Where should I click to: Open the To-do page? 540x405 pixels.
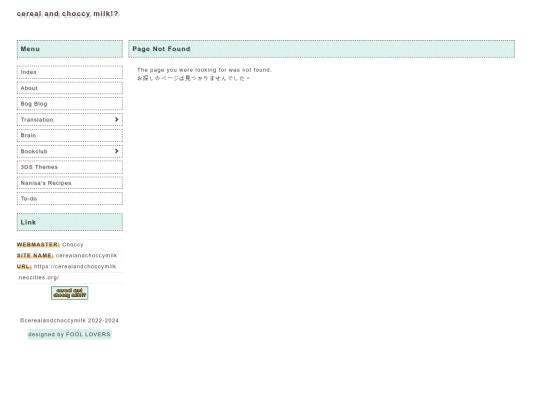70,199
